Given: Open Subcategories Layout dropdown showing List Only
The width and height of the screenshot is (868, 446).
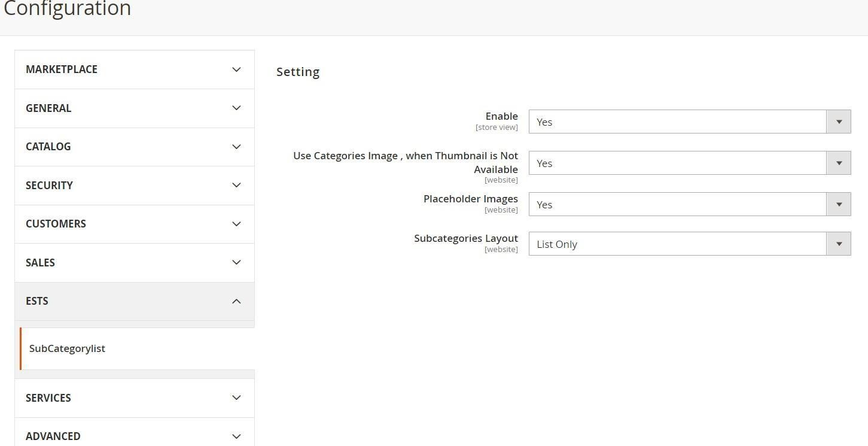Looking at the screenshot, I should coord(689,244).
